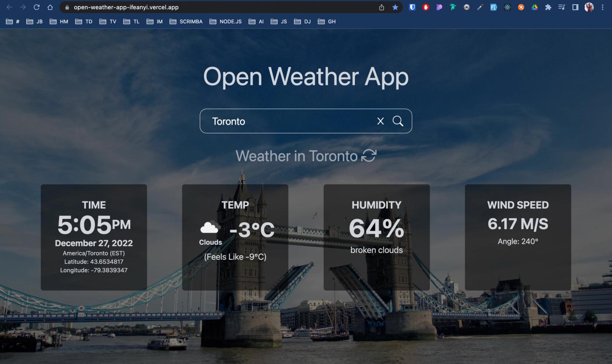Click the cloud weather icon in Temp card
Image resolution: width=612 pixels, height=364 pixels.
(x=210, y=228)
